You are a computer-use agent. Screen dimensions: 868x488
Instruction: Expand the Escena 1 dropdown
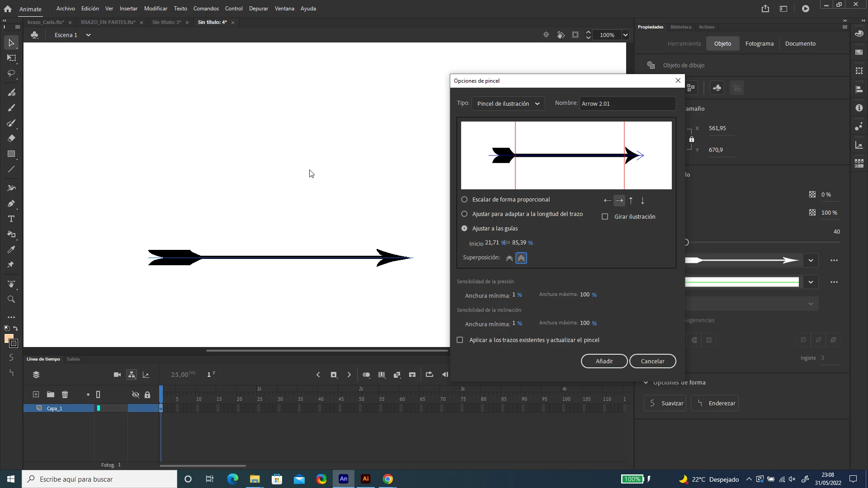click(x=88, y=35)
